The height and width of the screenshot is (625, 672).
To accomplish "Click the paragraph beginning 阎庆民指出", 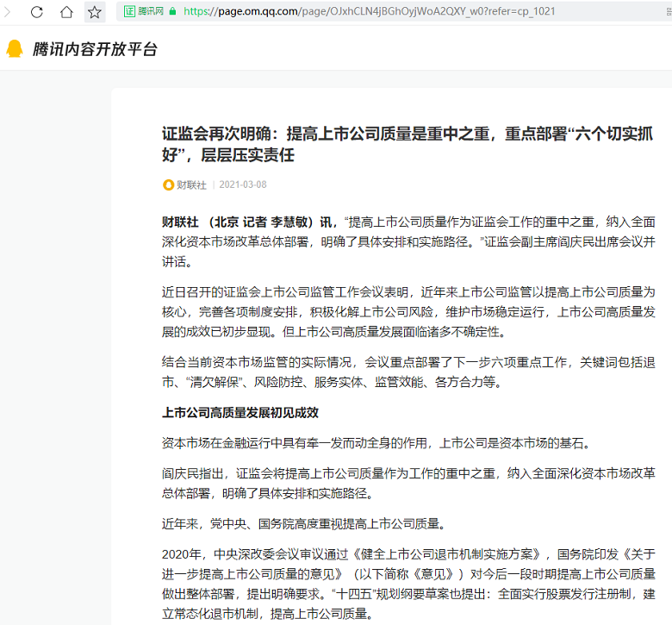I will tap(408, 483).
